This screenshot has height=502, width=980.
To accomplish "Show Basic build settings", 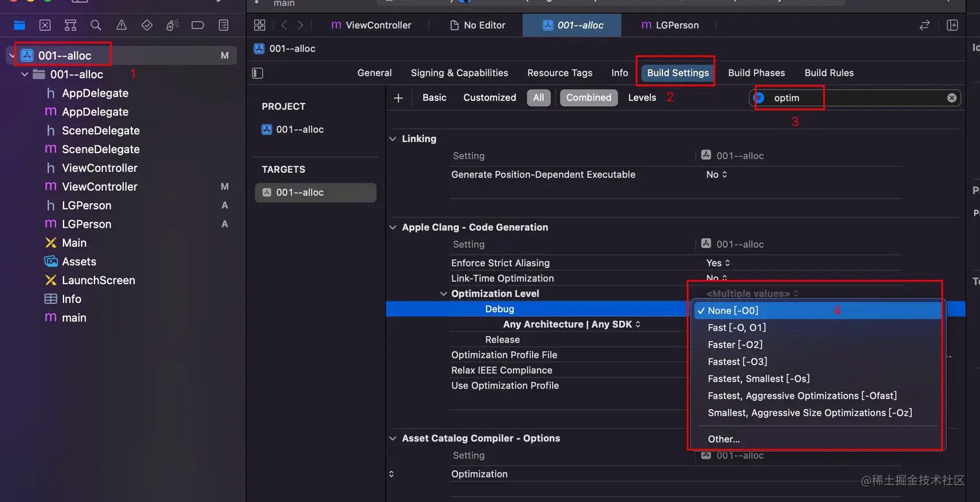I will pyautogui.click(x=434, y=98).
